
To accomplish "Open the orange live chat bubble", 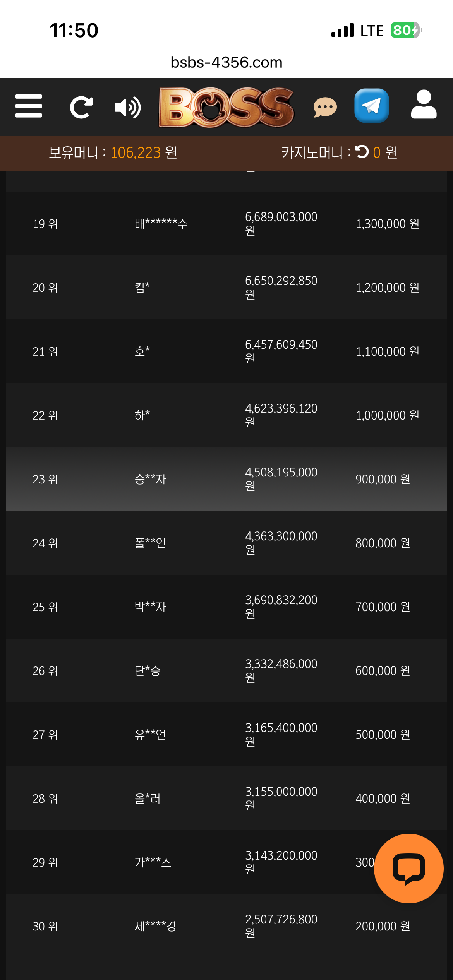I will pyautogui.click(x=409, y=868).
